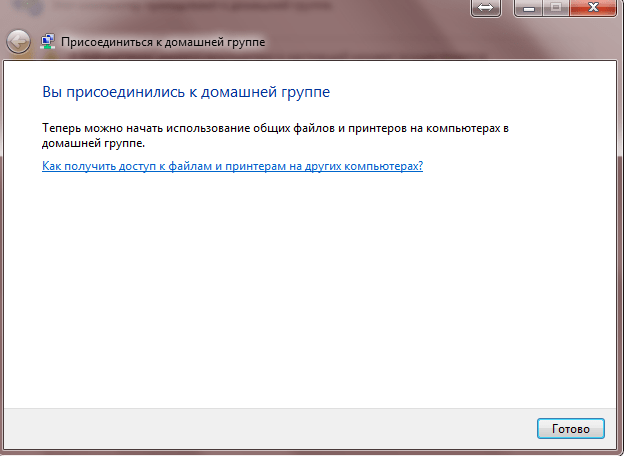Click the round back arrow button
624x456 pixels.
coord(17,42)
